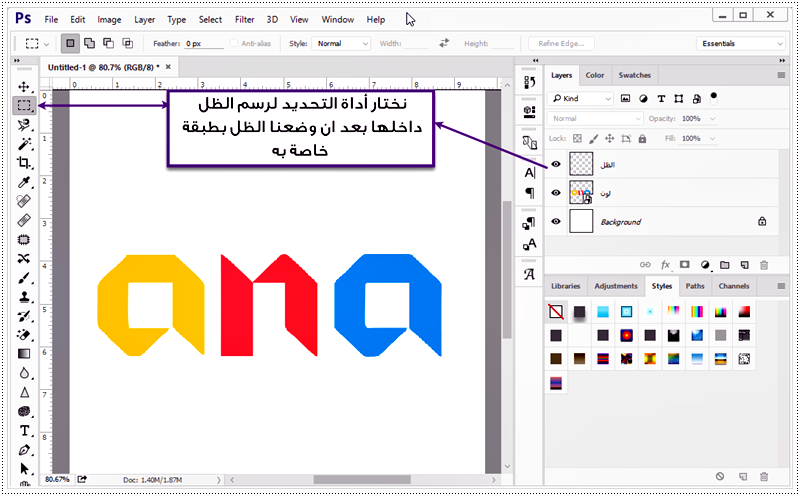Close the Untitled-1 document tab

168,67
